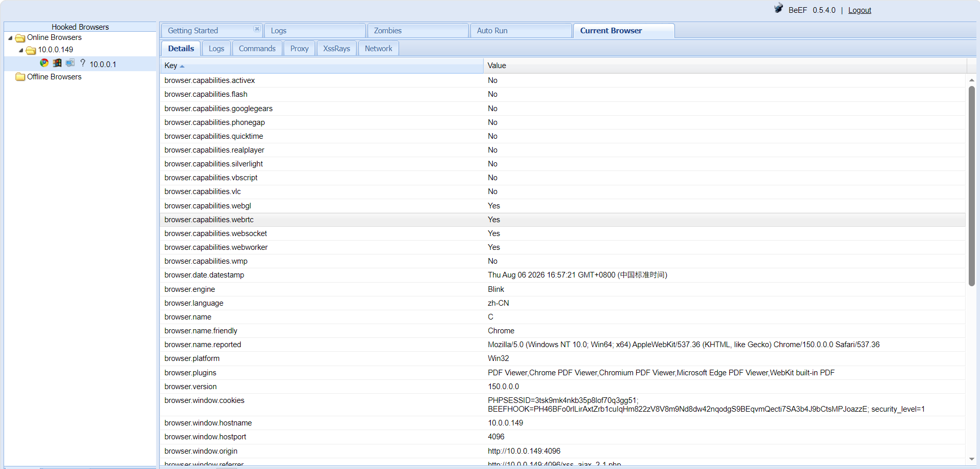Image resolution: width=980 pixels, height=469 pixels.
Task: Open the Zombies tab
Action: pos(418,31)
